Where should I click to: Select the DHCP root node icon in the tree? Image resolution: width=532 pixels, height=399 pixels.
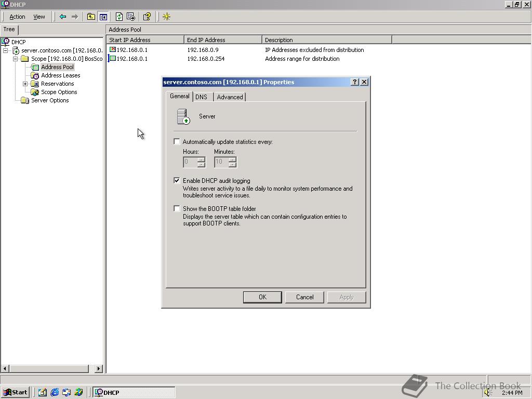point(5,42)
